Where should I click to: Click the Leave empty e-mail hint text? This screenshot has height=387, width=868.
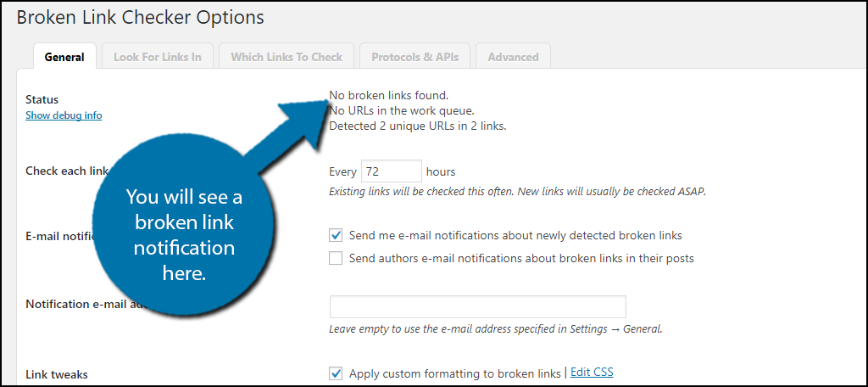pos(495,328)
